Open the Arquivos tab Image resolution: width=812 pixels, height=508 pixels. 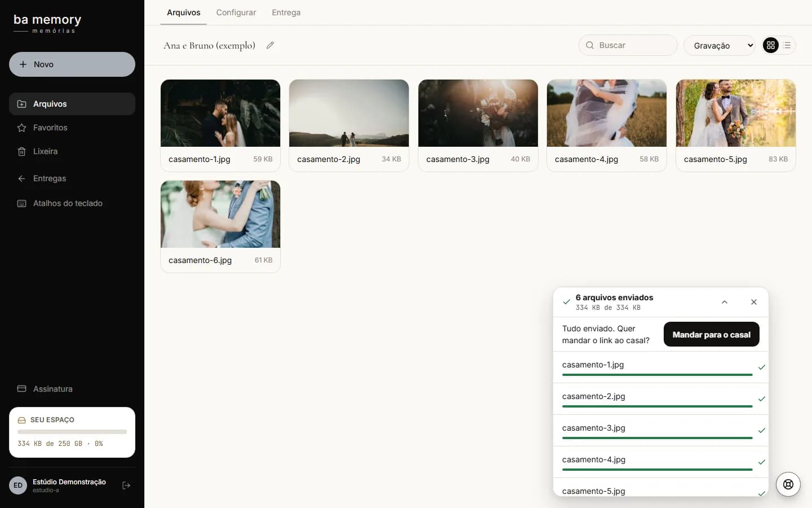point(183,12)
